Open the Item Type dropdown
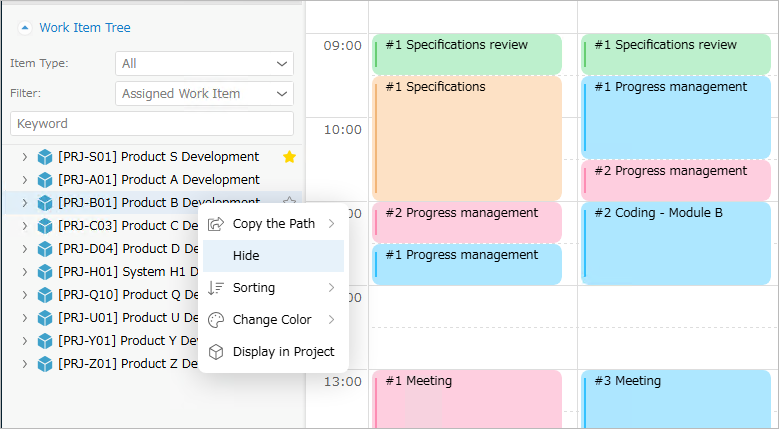 click(204, 64)
